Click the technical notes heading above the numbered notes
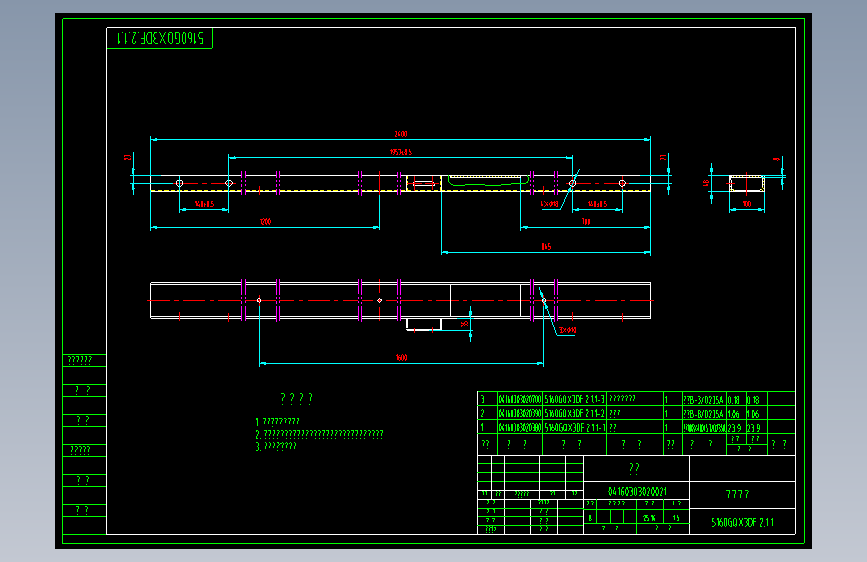This screenshot has height=562, width=867. pos(296,398)
